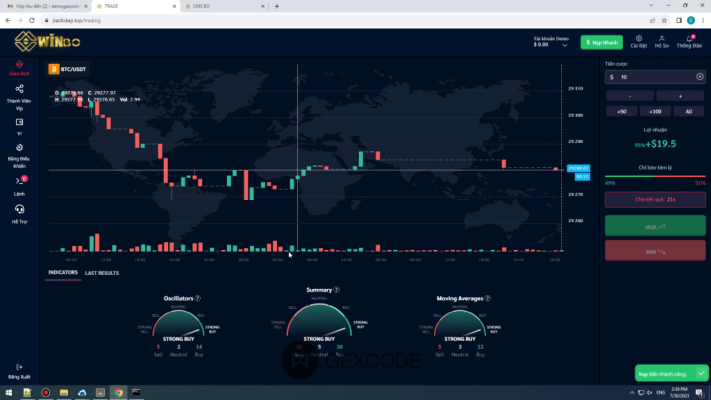
Task: Dismiss the Nạp tiền thành công notification checkmark
Action: (x=701, y=374)
